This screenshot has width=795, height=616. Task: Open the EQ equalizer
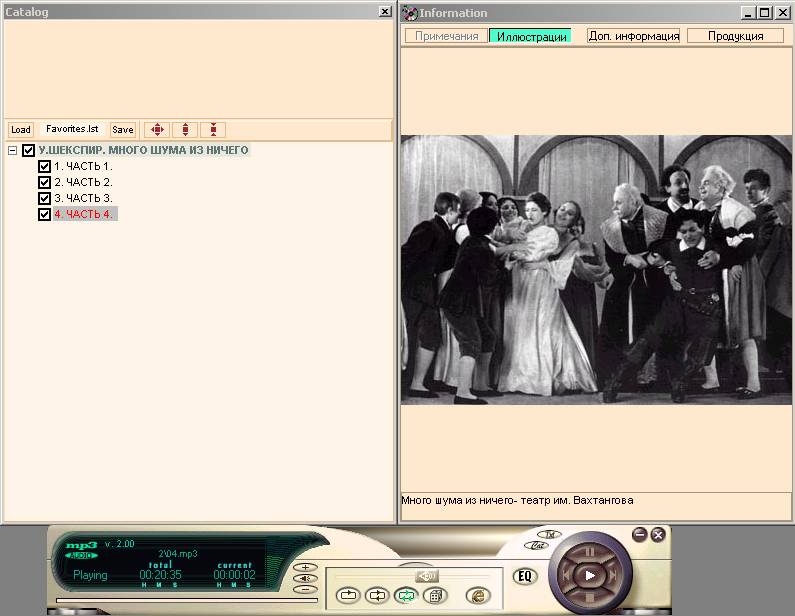click(x=525, y=576)
